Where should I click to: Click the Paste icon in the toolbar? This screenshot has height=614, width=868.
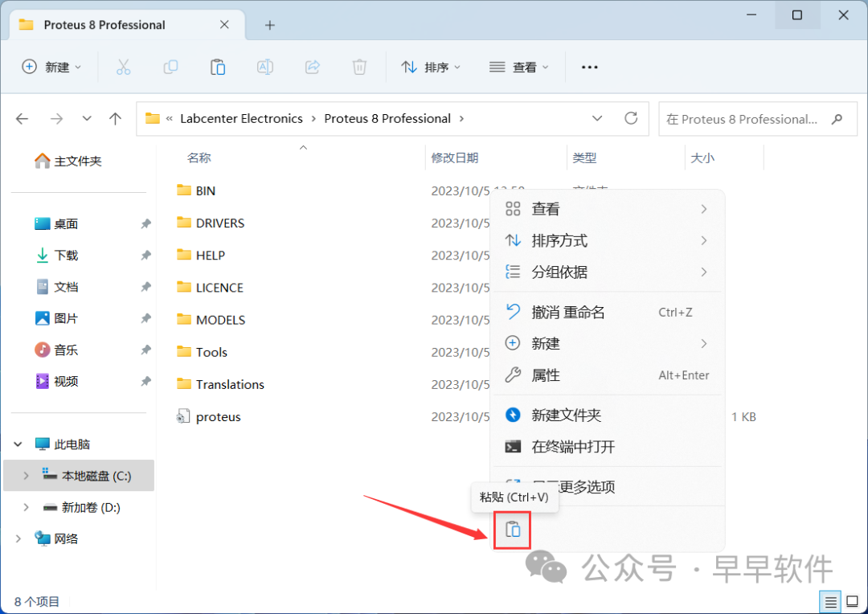218,67
